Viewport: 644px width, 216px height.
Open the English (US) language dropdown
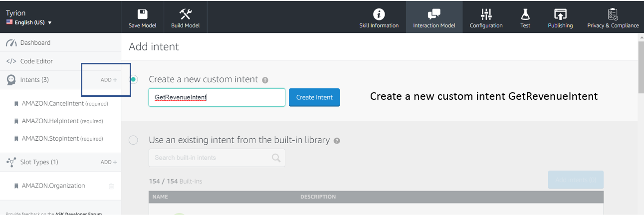[x=29, y=22]
